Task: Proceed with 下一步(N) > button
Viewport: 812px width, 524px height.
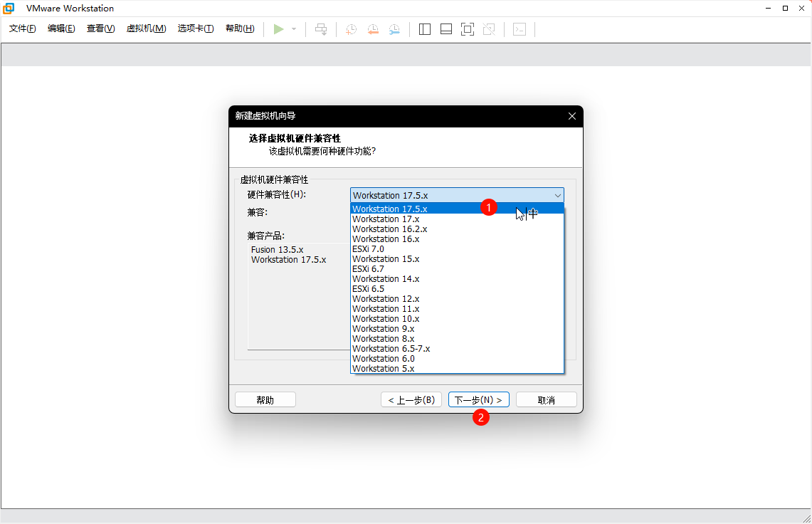Action: [478, 400]
